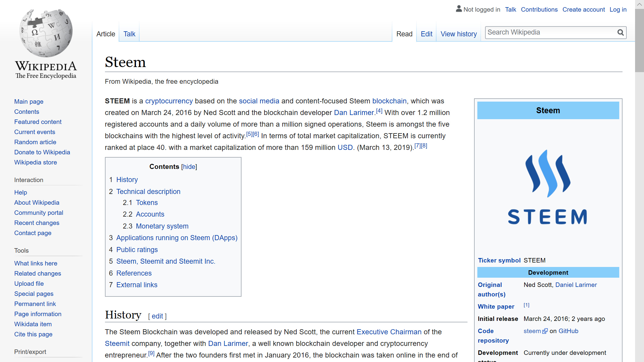Open Related changes tool
The height and width of the screenshot is (362, 644).
(38, 274)
